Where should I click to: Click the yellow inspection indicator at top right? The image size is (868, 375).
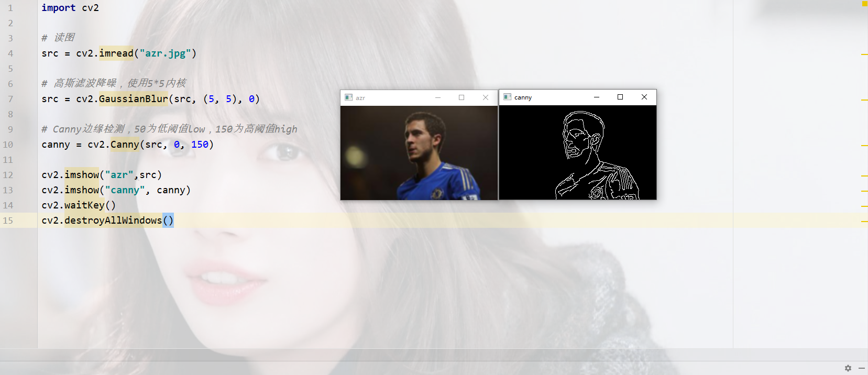coord(864,4)
